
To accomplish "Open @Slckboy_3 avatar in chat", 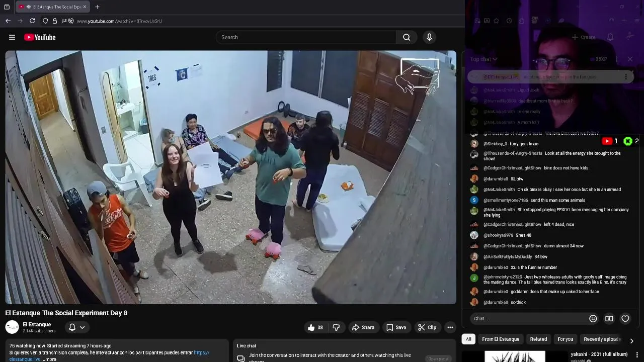I will (x=474, y=144).
